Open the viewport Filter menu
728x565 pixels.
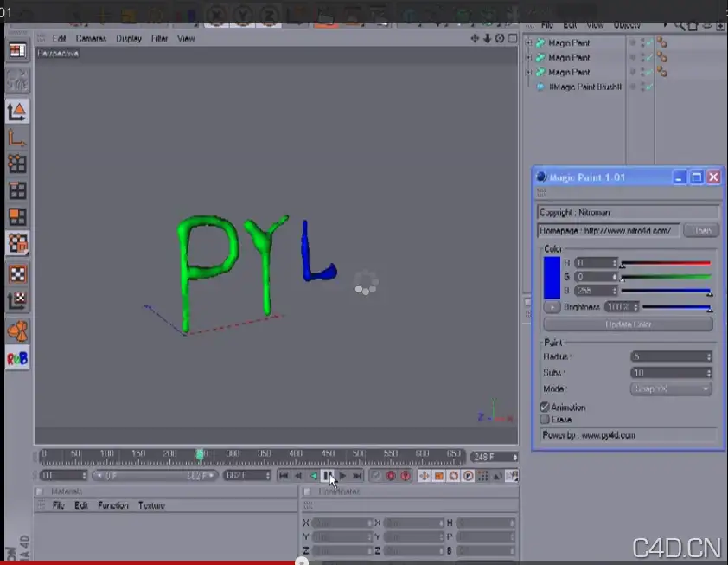tap(159, 39)
